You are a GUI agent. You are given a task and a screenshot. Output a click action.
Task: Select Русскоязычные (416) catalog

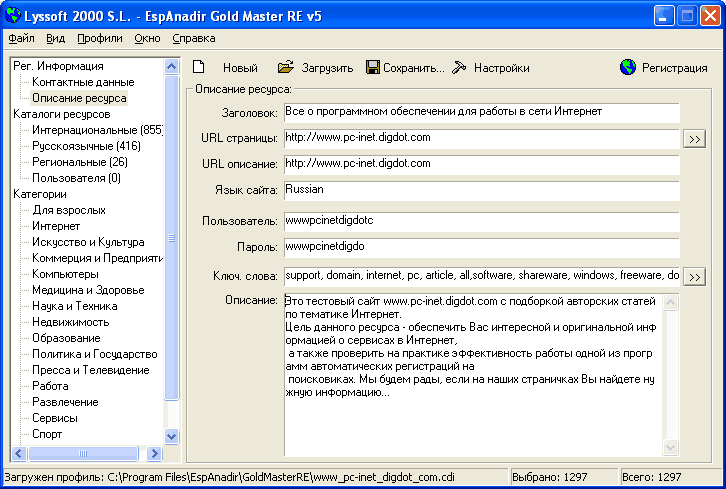86,146
